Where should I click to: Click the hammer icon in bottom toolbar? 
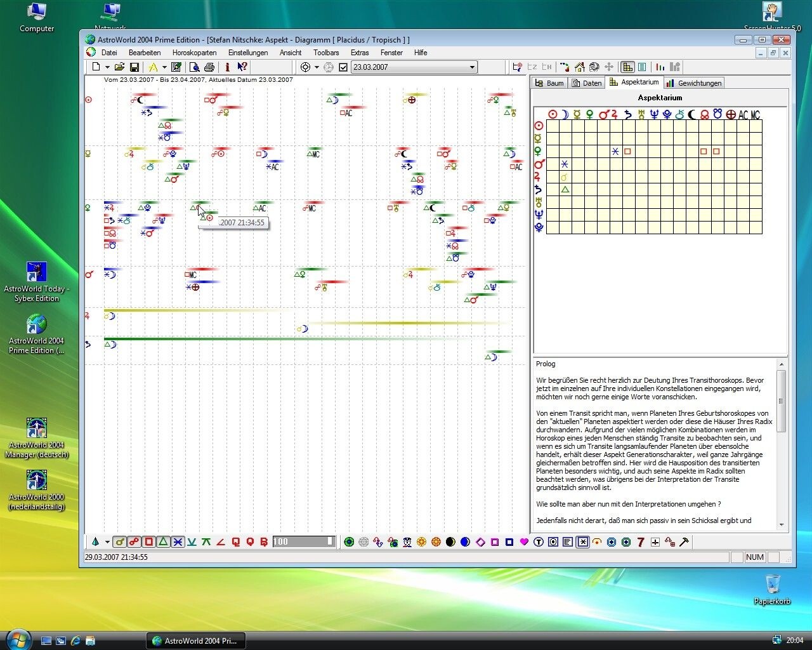click(x=684, y=541)
